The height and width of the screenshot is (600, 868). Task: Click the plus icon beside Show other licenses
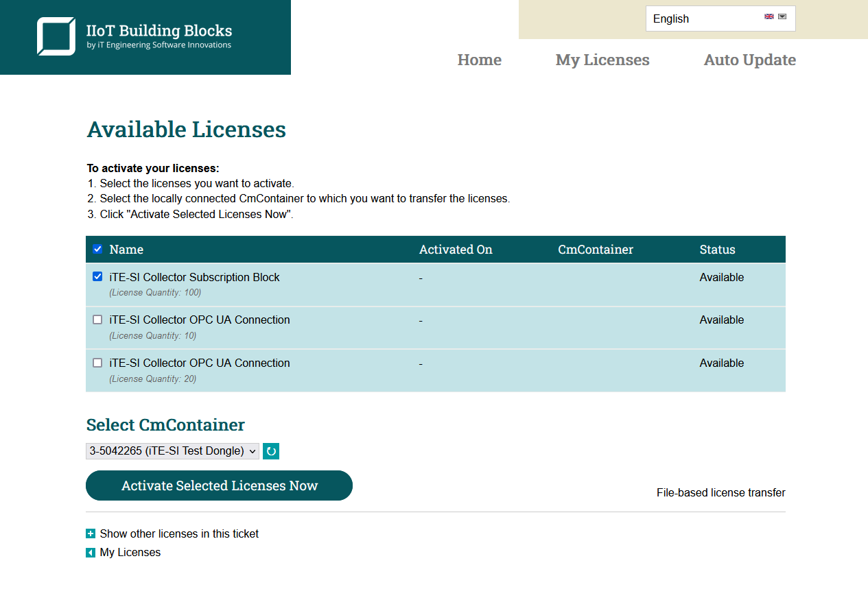(x=91, y=533)
